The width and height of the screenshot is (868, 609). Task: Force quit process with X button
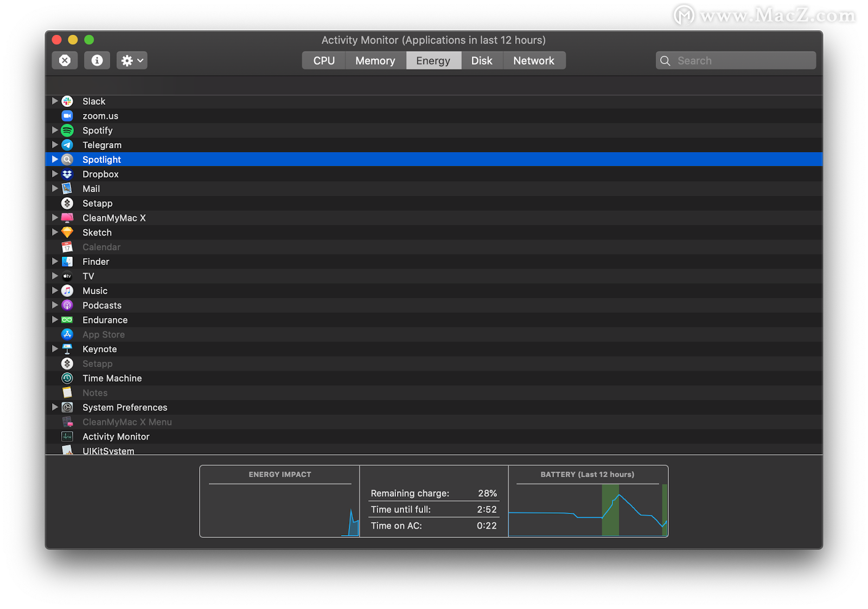point(65,60)
